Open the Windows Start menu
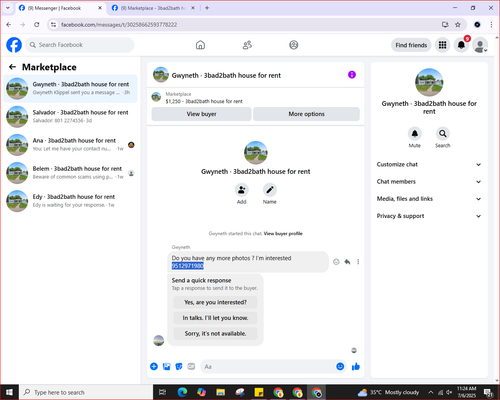The width and height of the screenshot is (500, 400). (9, 392)
